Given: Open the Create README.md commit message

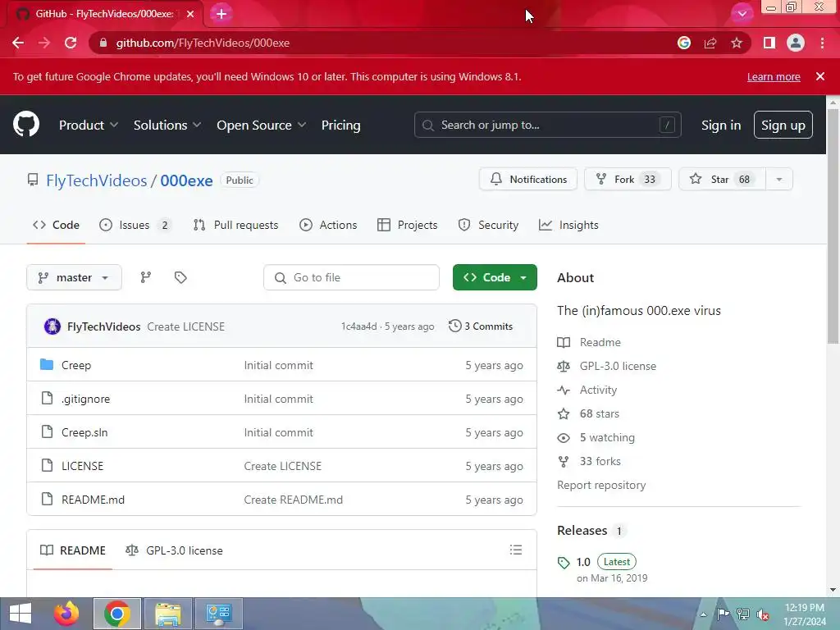Looking at the screenshot, I should click(294, 500).
